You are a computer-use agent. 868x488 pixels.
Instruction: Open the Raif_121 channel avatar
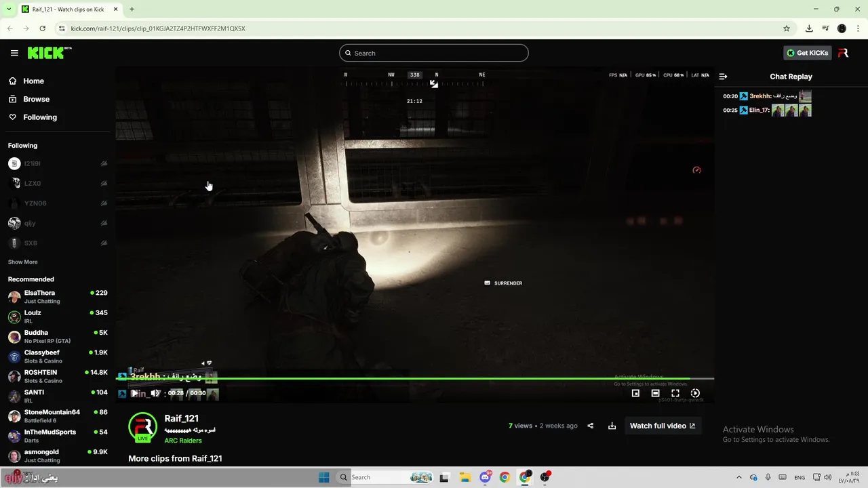coord(142,427)
